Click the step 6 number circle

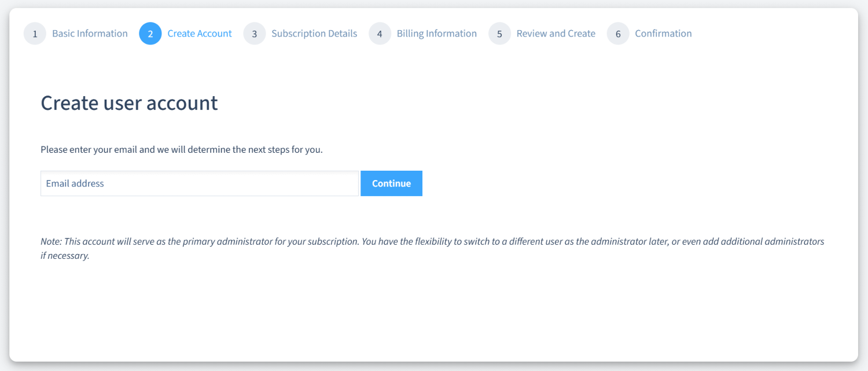click(x=618, y=34)
